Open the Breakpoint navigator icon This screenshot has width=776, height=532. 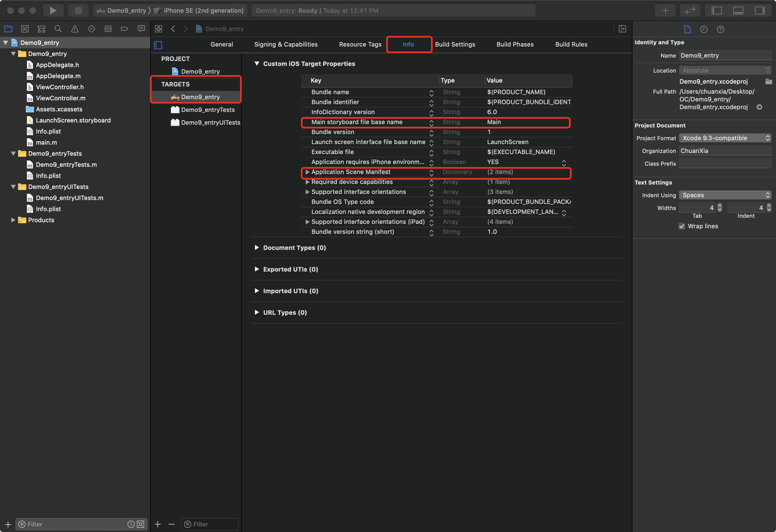(x=124, y=29)
